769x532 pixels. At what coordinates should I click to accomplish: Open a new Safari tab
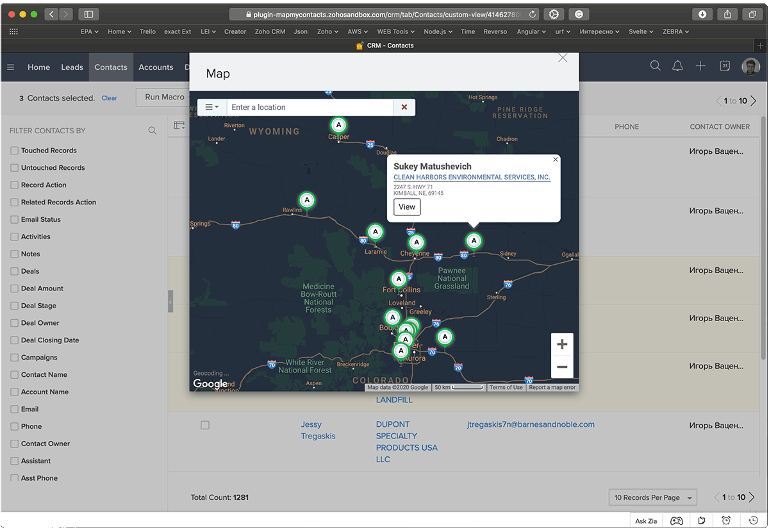pyautogui.click(x=761, y=46)
